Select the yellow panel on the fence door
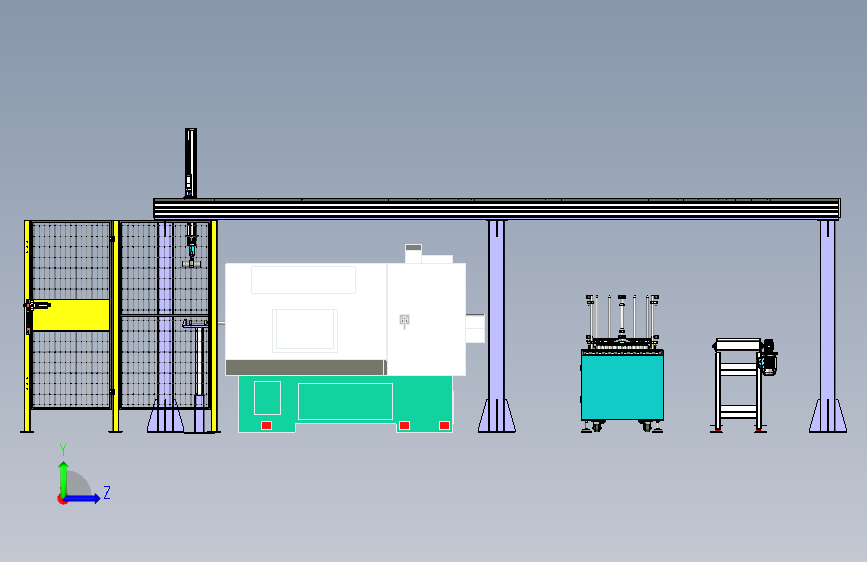The height and width of the screenshot is (562, 867). tap(71, 315)
